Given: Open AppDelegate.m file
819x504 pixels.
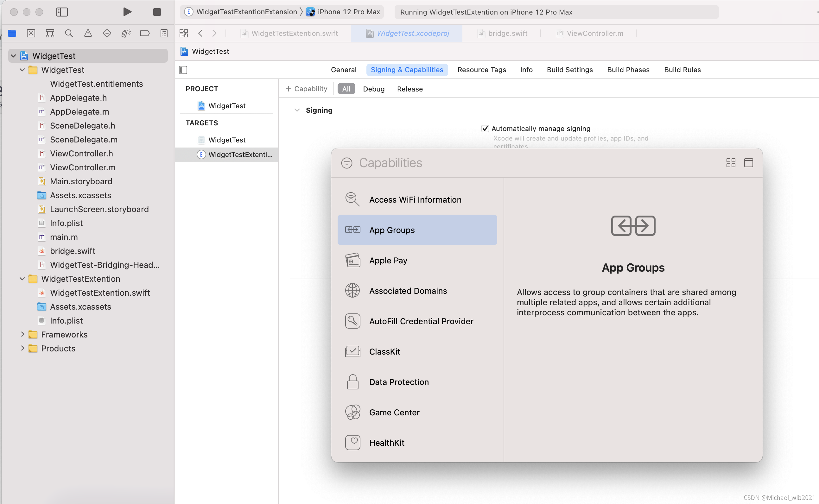Looking at the screenshot, I should pos(79,112).
